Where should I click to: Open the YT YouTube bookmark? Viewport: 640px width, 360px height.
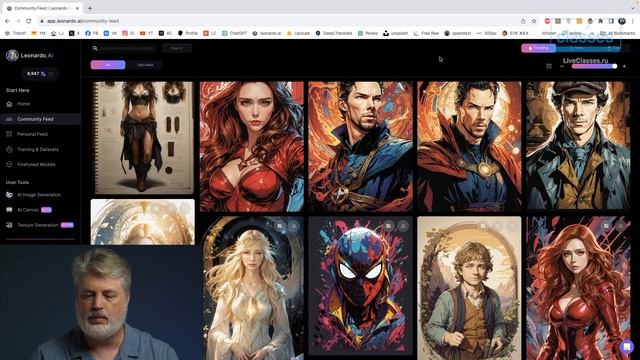pos(146,33)
